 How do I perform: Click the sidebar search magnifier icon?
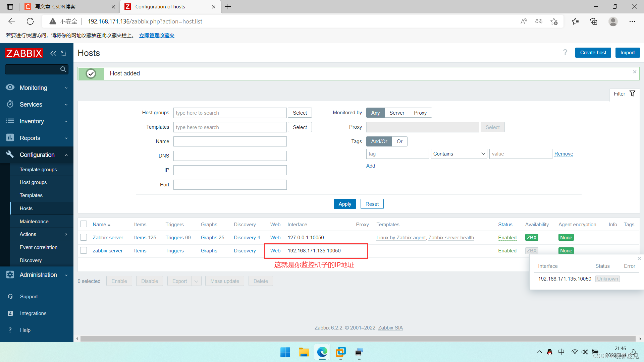coord(63,69)
